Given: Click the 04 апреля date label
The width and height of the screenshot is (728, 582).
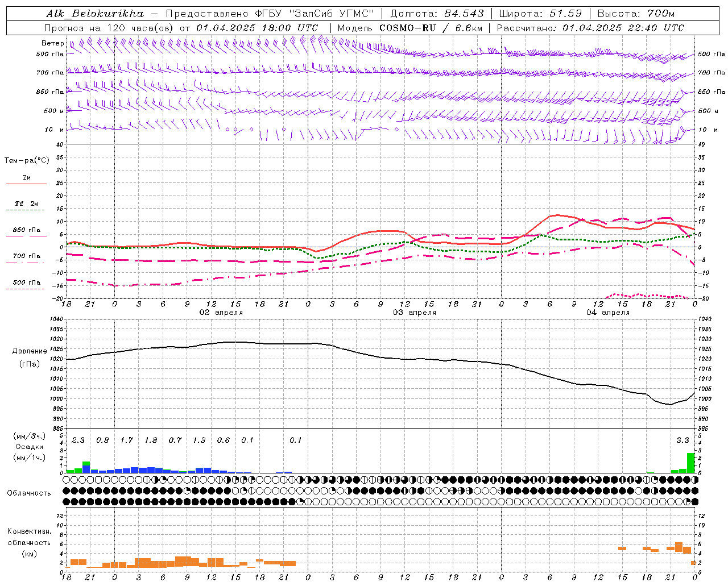Looking at the screenshot, I should 608,313.
